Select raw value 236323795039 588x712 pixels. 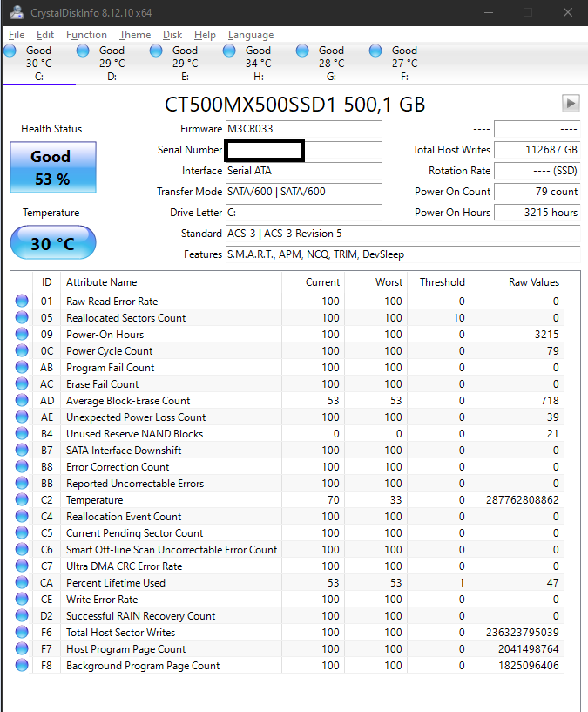click(522, 633)
